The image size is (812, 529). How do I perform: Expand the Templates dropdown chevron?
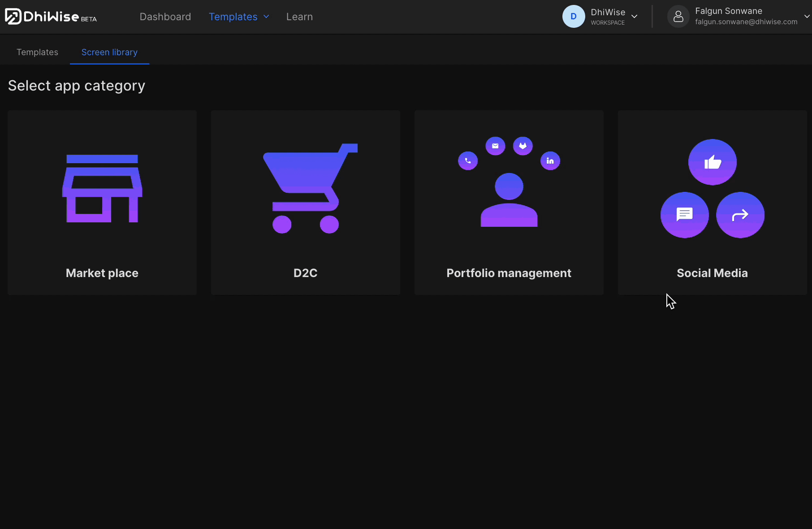266,17
